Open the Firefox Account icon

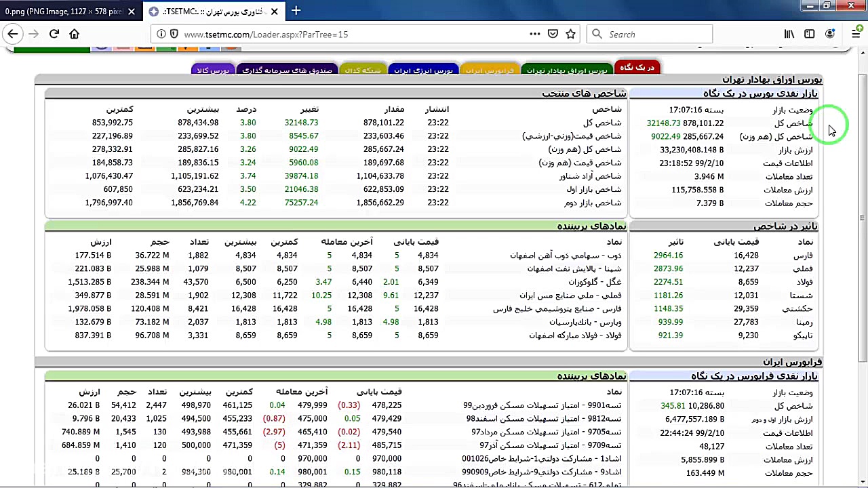click(830, 33)
